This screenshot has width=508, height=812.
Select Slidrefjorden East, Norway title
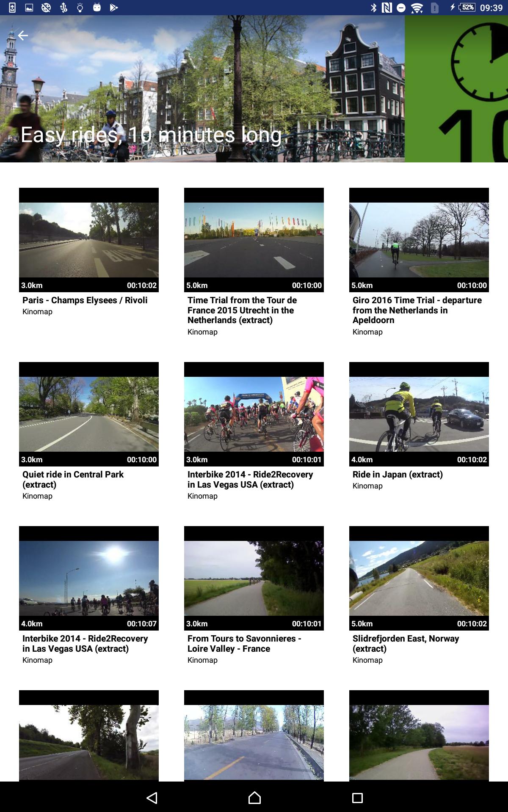coord(406,643)
